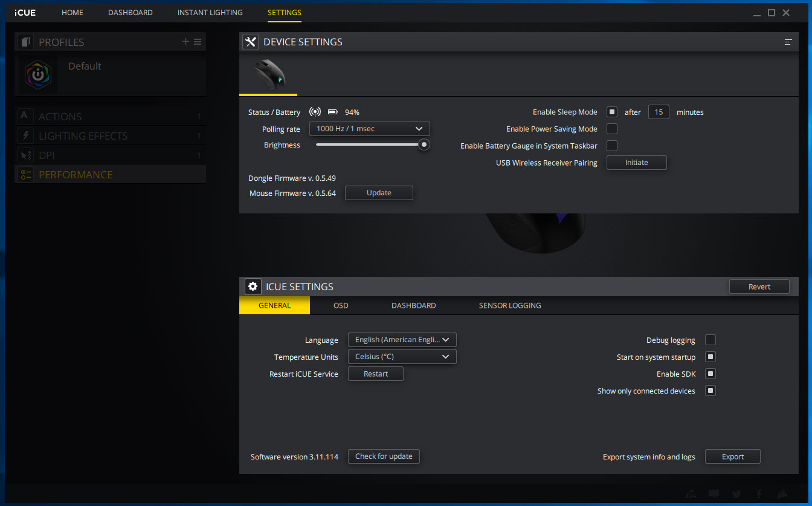Click the Software version 3.11.114 text

pyautogui.click(x=294, y=456)
